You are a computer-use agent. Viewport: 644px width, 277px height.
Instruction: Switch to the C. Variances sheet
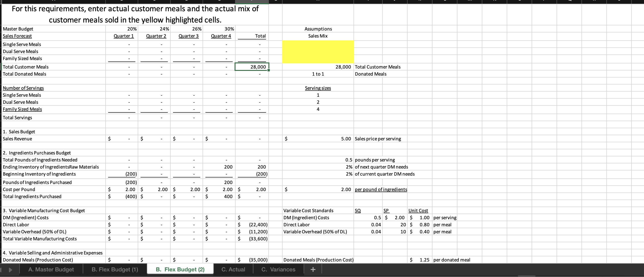coord(278,269)
